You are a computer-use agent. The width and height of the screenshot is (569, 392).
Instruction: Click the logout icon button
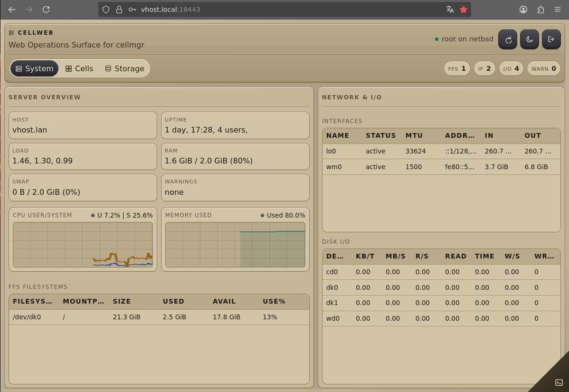[551, 39]
